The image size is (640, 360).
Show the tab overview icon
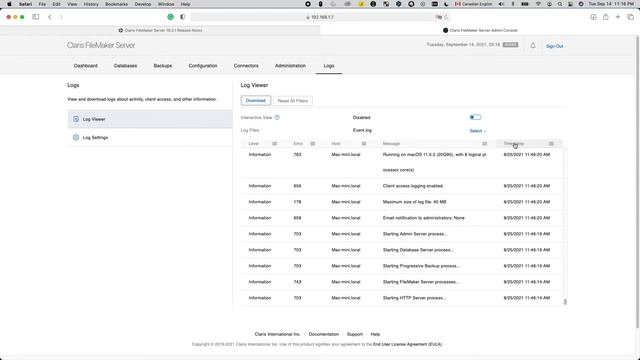coord(631,17)
